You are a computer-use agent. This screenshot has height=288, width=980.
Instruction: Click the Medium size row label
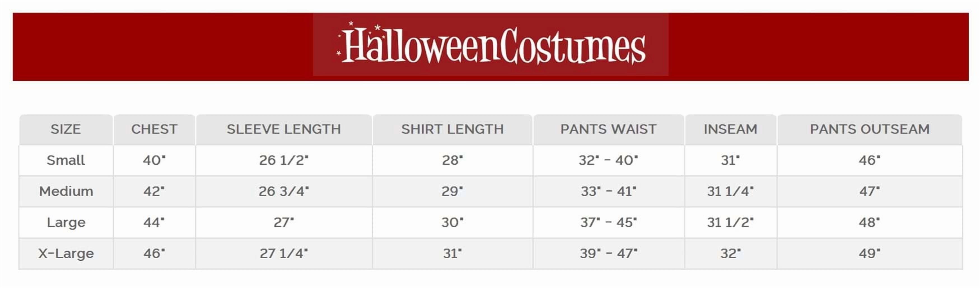66,191
